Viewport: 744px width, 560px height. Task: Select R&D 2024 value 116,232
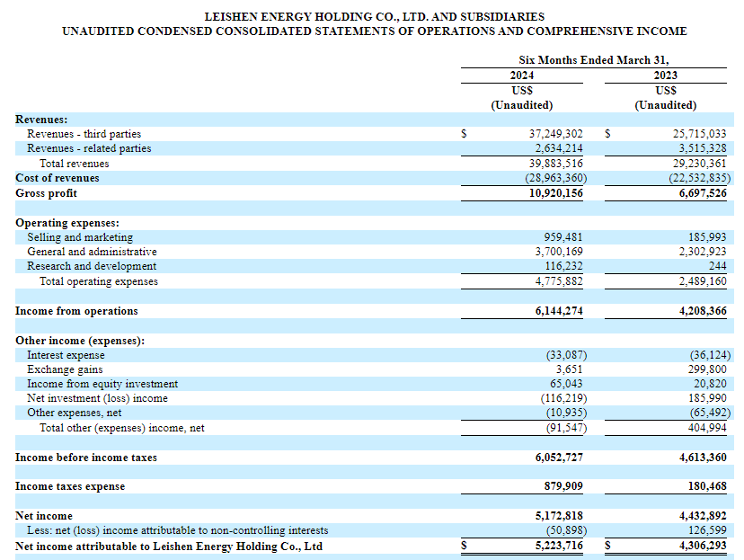point(563,266)
